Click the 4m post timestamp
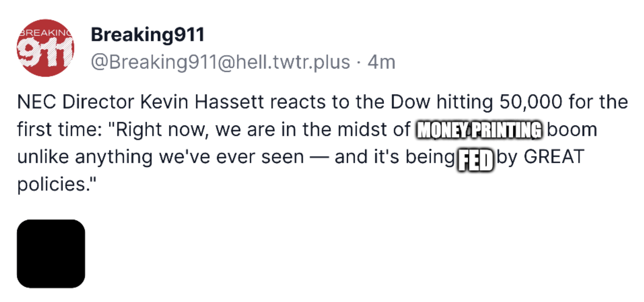The width and height of the screenshot is (644, 302). 381,62
